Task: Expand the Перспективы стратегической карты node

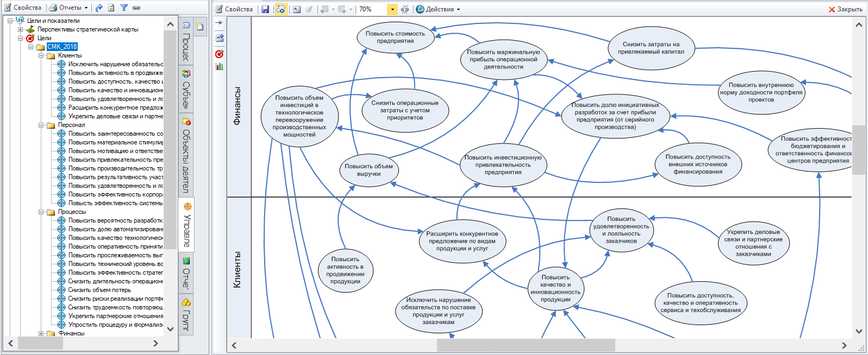Action: [21, 29]
